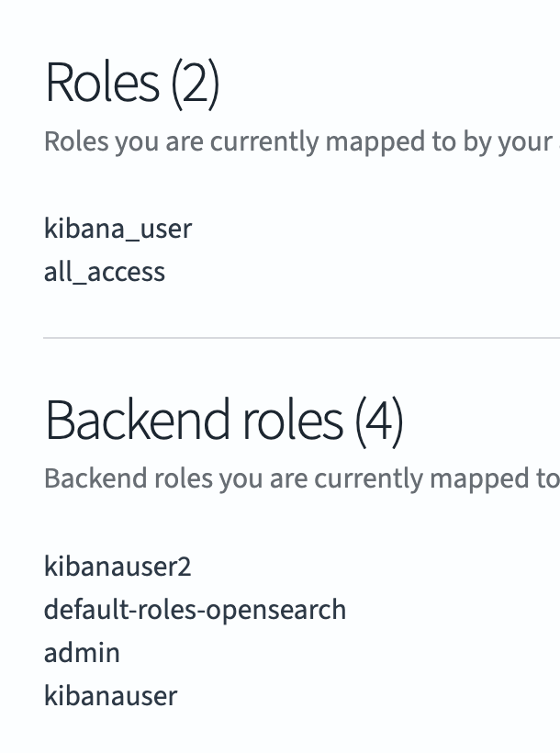The width and height of the screenshot is (560, 753).
Task: Click the word Roles in the top heading
Action: [102, 83]
